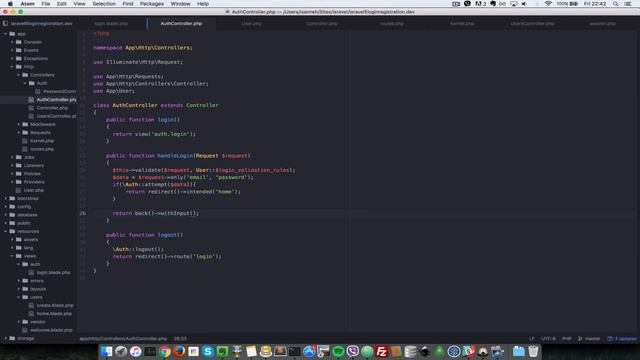
Task: Open the Terminal icon in the dock
Action: (x=294, y=351)
